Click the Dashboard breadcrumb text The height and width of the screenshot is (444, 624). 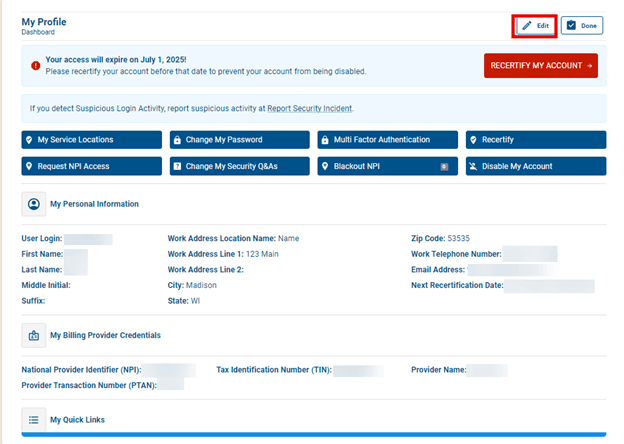tap(38, 32)
